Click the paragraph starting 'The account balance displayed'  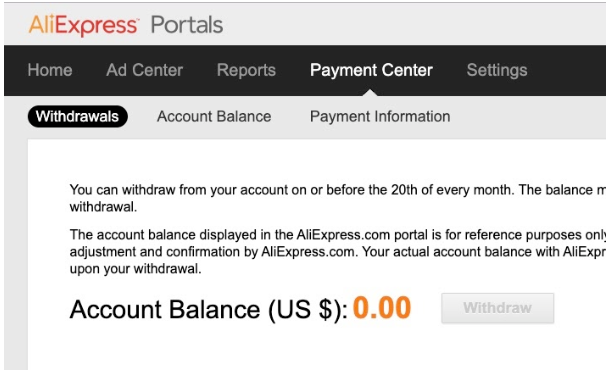(337, 252)
